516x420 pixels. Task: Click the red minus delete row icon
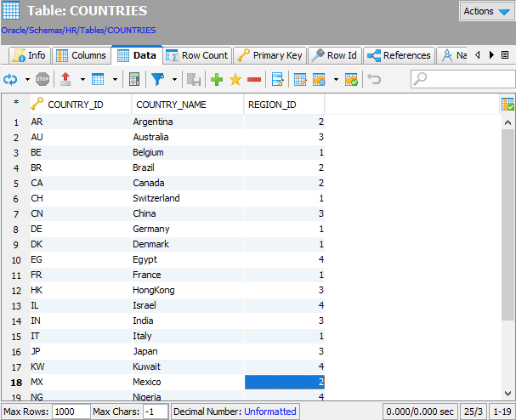(253, 79)
